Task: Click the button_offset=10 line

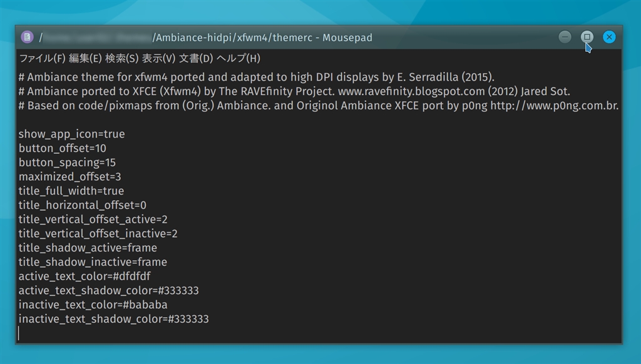Action: tap(62, 148)
